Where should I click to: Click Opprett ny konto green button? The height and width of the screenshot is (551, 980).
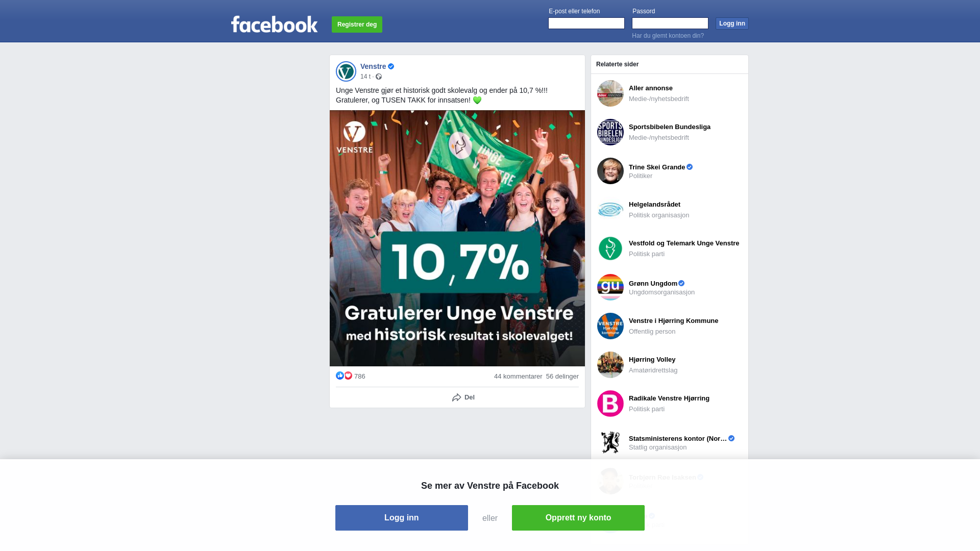click(578, 518)
